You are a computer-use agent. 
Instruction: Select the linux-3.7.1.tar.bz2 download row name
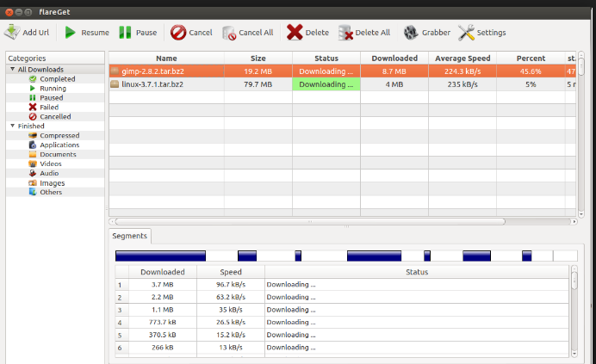coord(152,84)
